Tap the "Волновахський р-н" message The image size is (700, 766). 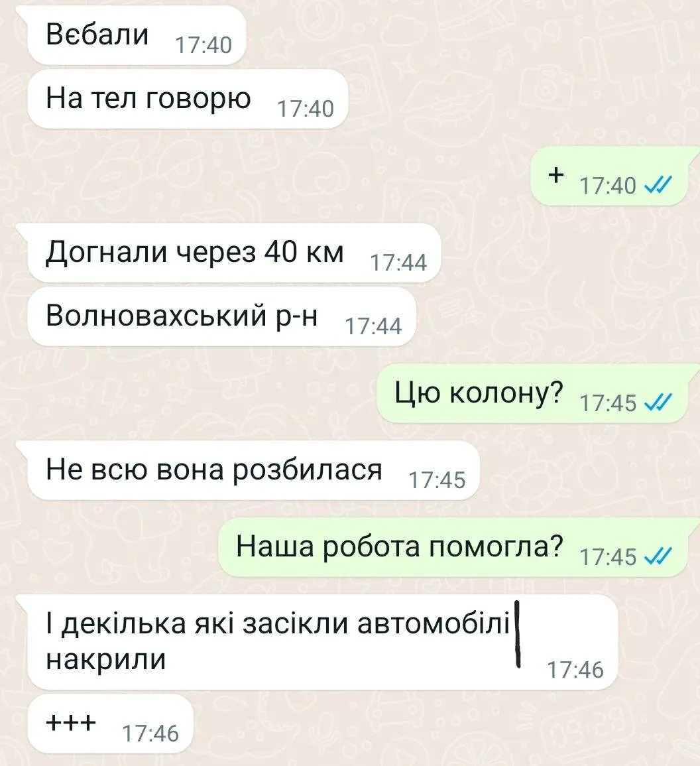[221, 316]
